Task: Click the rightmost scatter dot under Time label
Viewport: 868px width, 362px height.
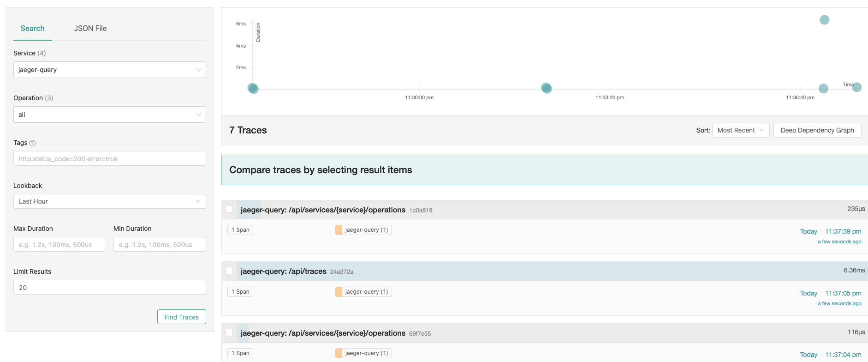Action: click(x=857, y=87)
